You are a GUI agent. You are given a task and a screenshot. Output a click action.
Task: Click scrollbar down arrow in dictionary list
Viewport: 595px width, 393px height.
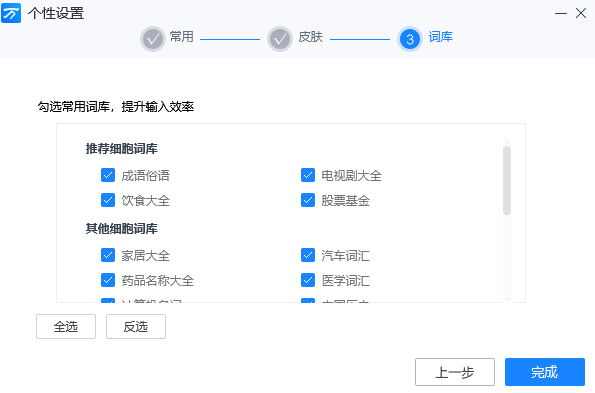point(507,299)
